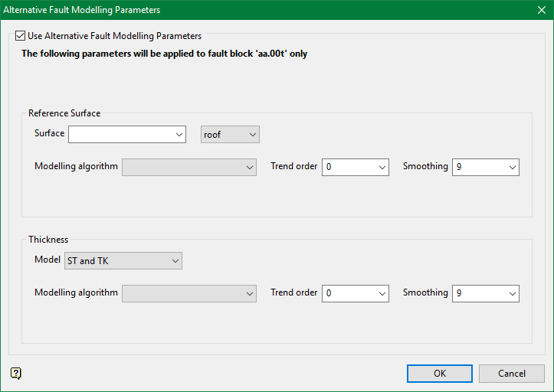Expand Thickness Smoothing dropdown arrow
554x392 pixels.
click(x=512, y=293)
